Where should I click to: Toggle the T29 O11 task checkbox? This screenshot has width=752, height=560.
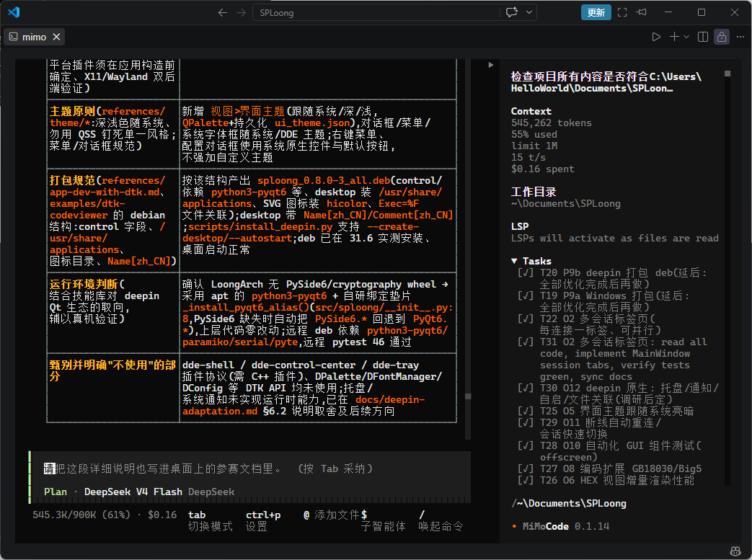tap(526, 422)
